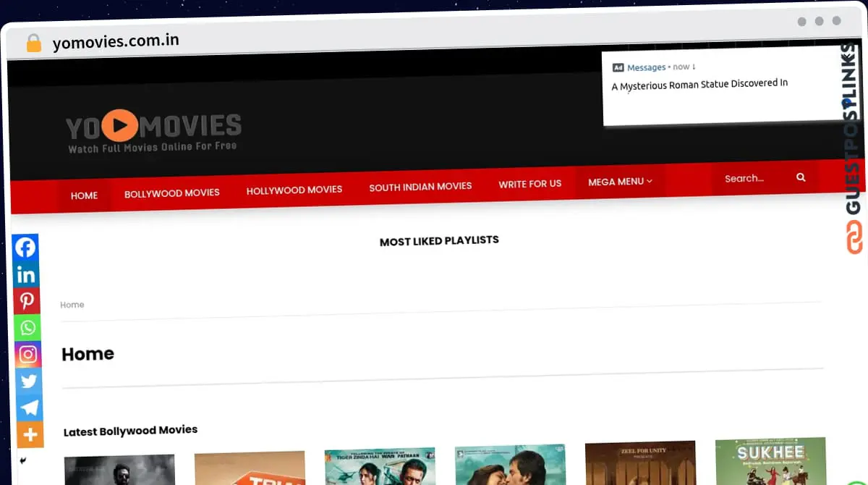Click the Latest Bollywood Movies heading

click(130, 431)
